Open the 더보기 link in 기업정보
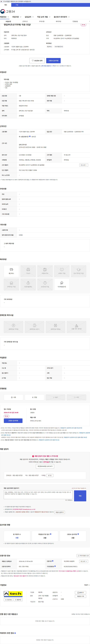The width and height of the screenshot is (90, 644). pos(87,585)
